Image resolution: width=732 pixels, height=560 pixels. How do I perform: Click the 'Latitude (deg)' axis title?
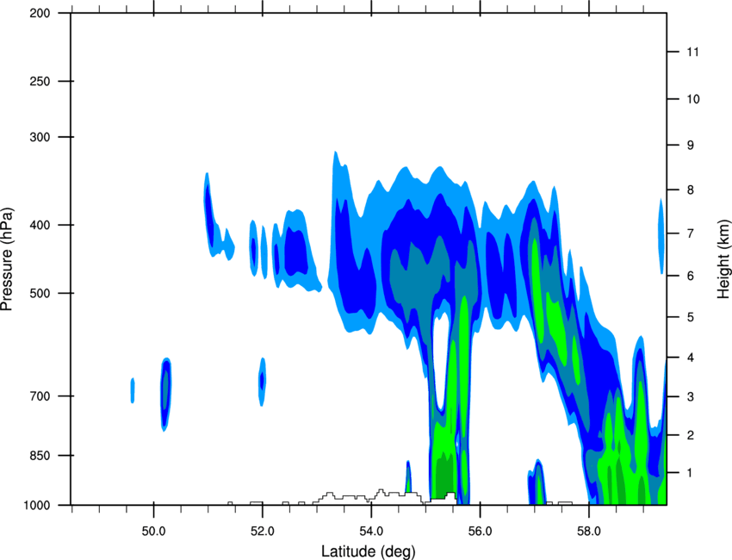pyautogui.click(x=369, y=551)
